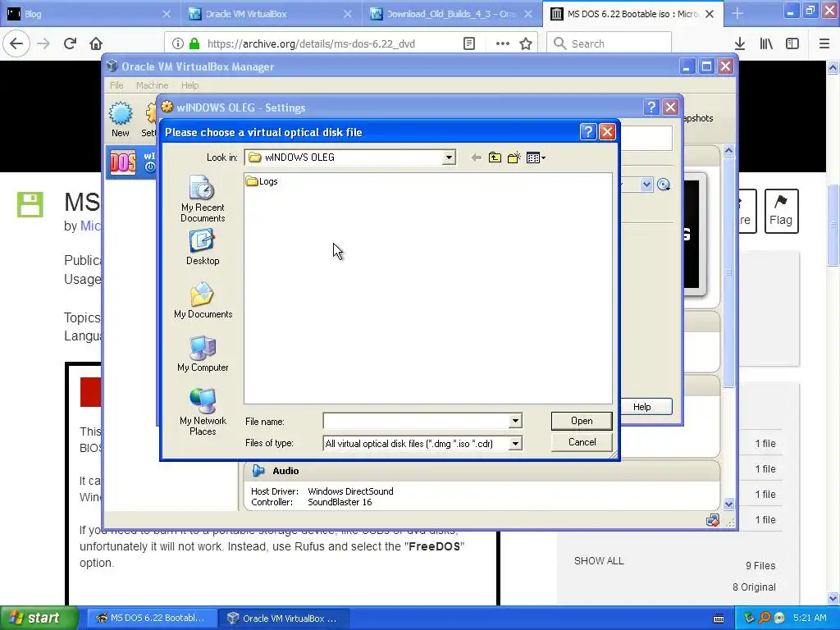This screenshot has width=840, height=630.
Task: Open My Documents in places bar
Action: [x=203, y=300]
